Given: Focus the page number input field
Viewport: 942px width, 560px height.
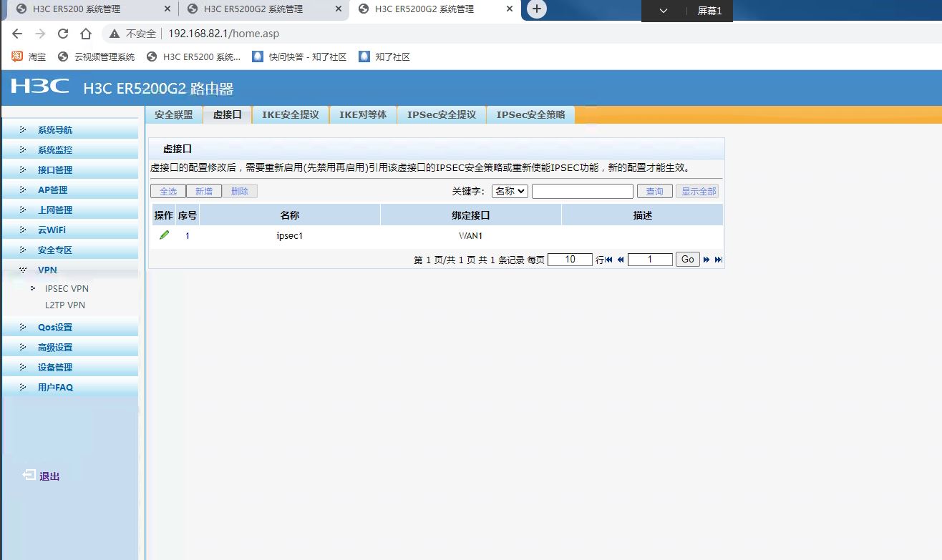Looking at the screenshot, I should (x=650, y=260).
